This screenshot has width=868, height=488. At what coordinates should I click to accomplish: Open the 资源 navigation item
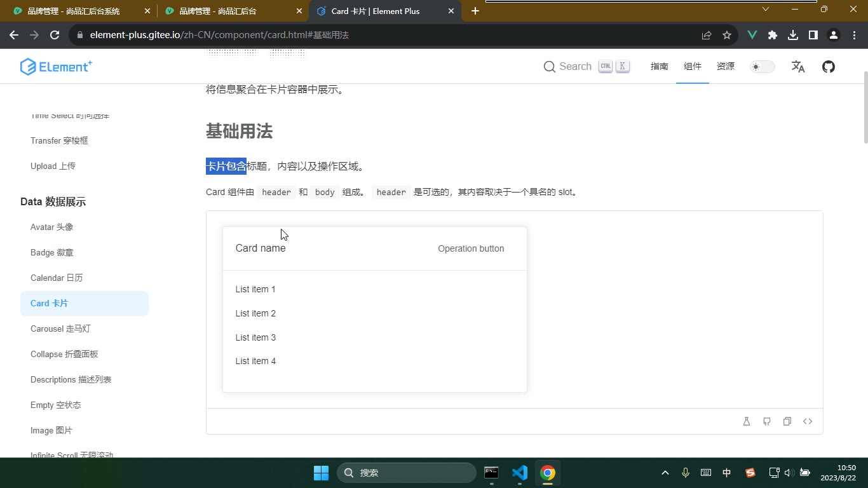coord(726,67)
